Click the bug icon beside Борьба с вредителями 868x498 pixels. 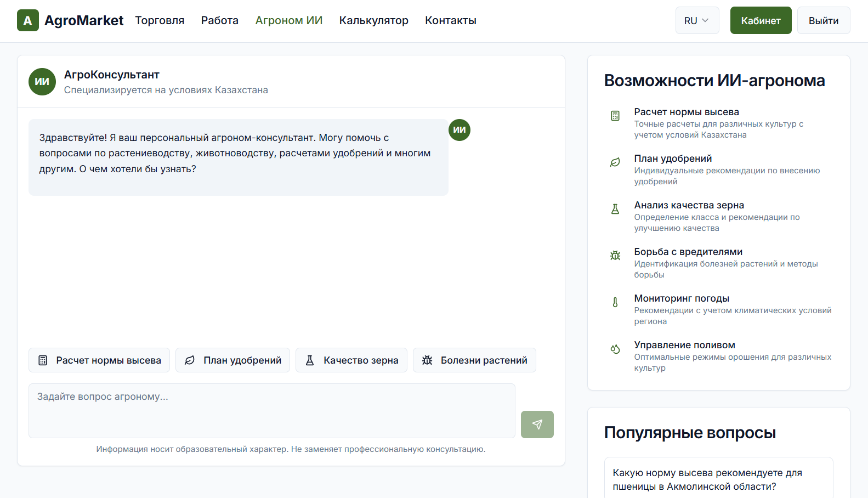tap(615, 256)
